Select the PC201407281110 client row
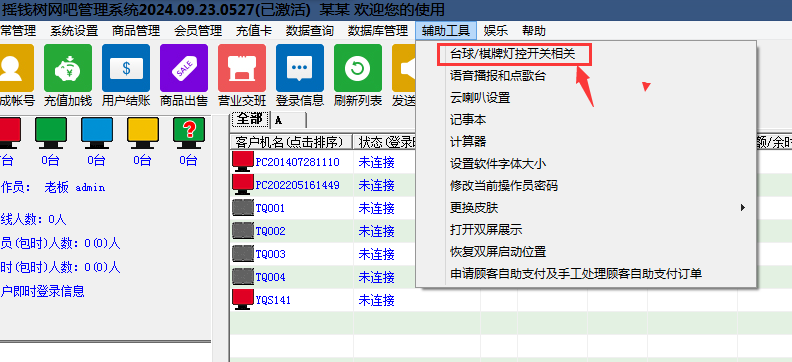 [298, 162]
